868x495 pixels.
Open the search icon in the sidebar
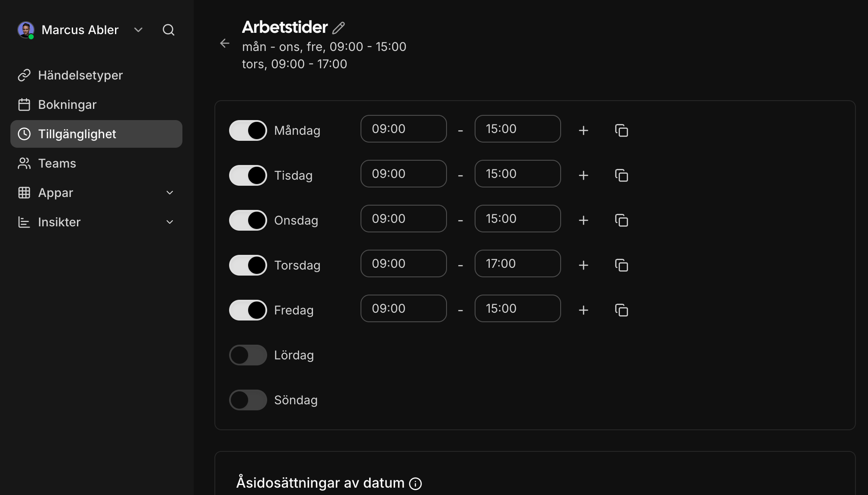tap(169, 30)
